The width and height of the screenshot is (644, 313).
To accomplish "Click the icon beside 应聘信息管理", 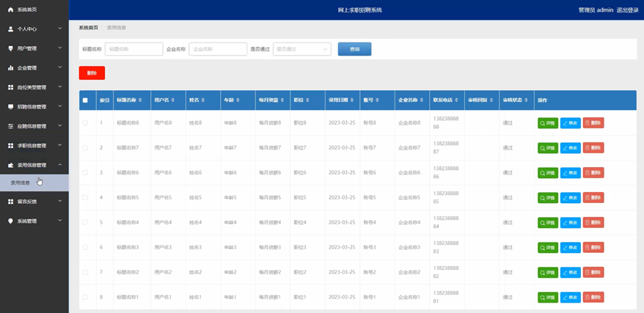I will [x=11, y=126].
